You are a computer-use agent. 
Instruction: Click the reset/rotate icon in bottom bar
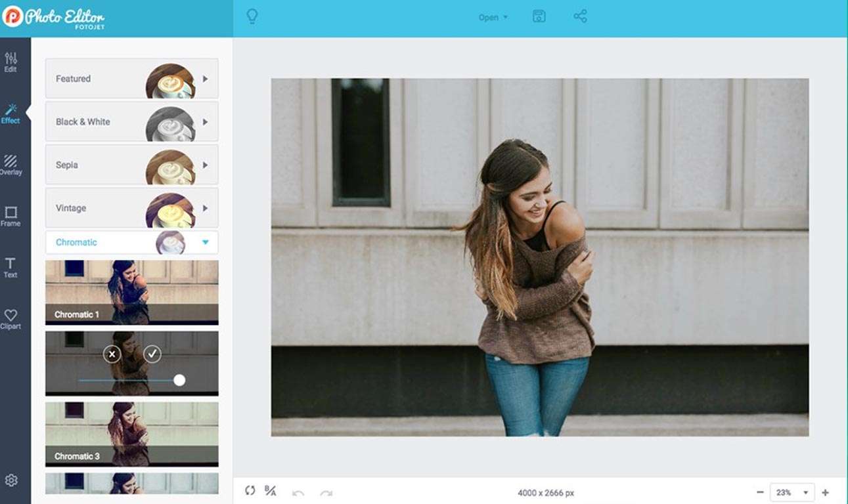pos(250,491)
